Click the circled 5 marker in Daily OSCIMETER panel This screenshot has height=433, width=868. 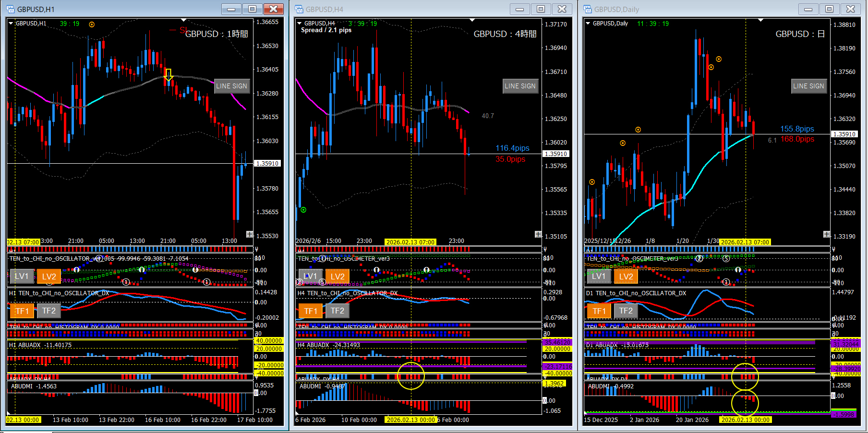click(726, 259)
